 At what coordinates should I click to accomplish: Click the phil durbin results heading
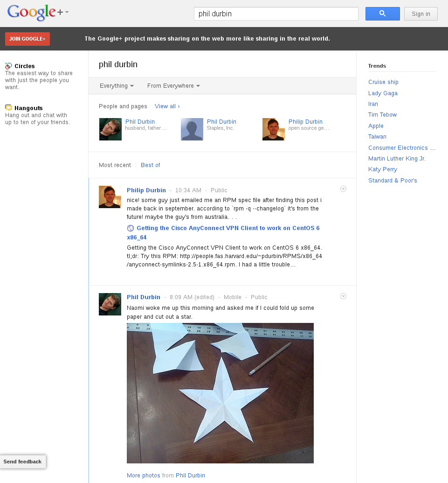point(118,64)
